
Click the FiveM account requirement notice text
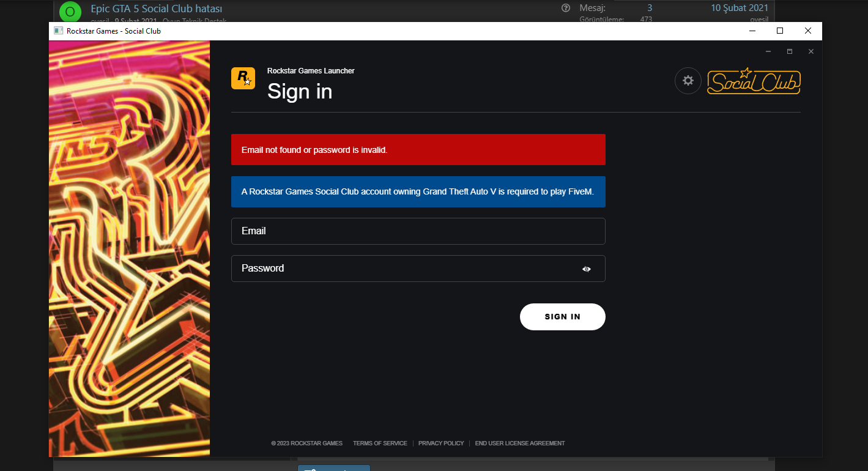(418, 191)
